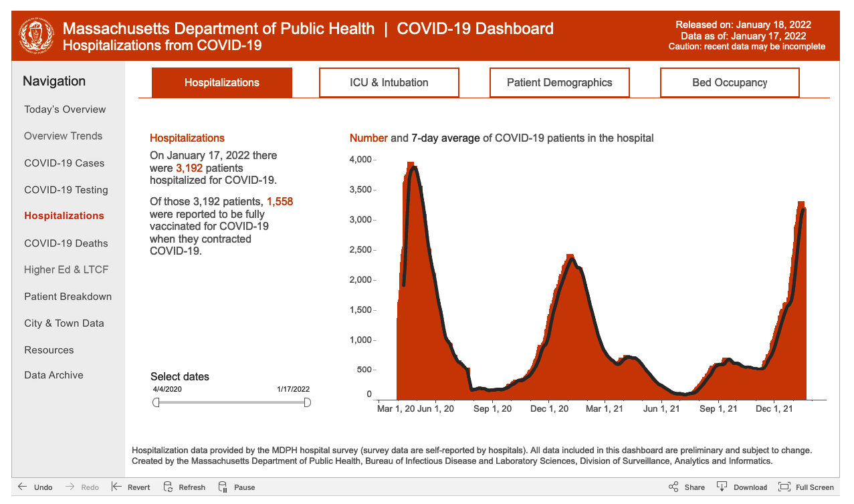
Task: Open Patient Breakdown page
Action: [x=68, y=296]
